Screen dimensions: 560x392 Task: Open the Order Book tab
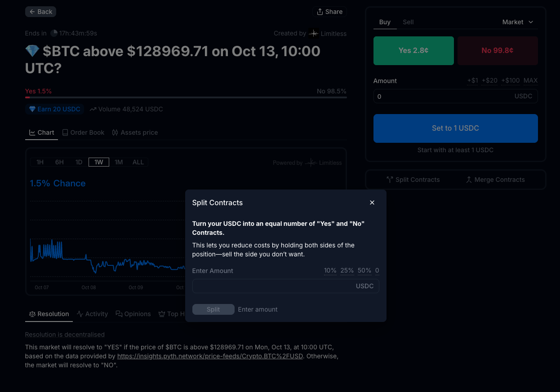click(x=83, y=132)
